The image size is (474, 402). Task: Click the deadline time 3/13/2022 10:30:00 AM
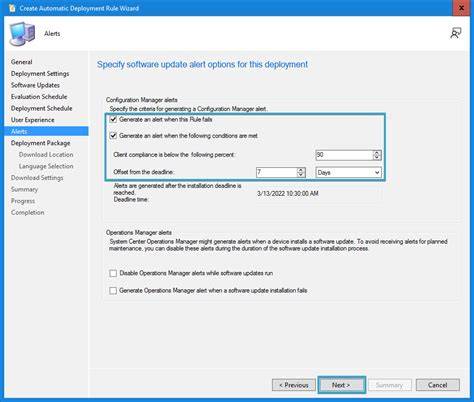[288, 193]
